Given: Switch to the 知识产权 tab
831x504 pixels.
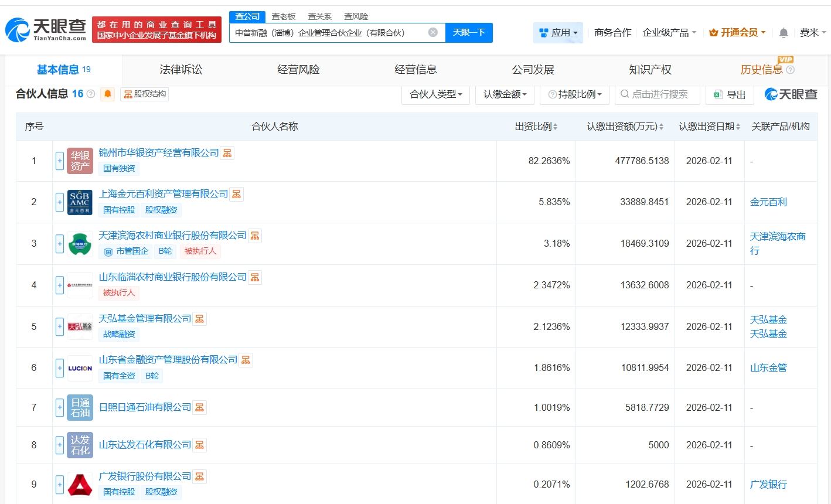Looking at the screenshot, I should [650, 70].
